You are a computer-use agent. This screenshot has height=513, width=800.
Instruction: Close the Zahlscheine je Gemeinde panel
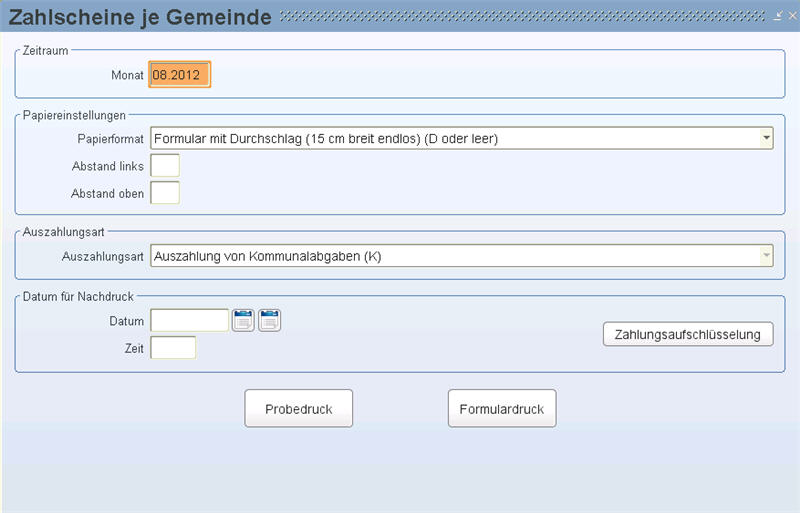pos(792,16)
